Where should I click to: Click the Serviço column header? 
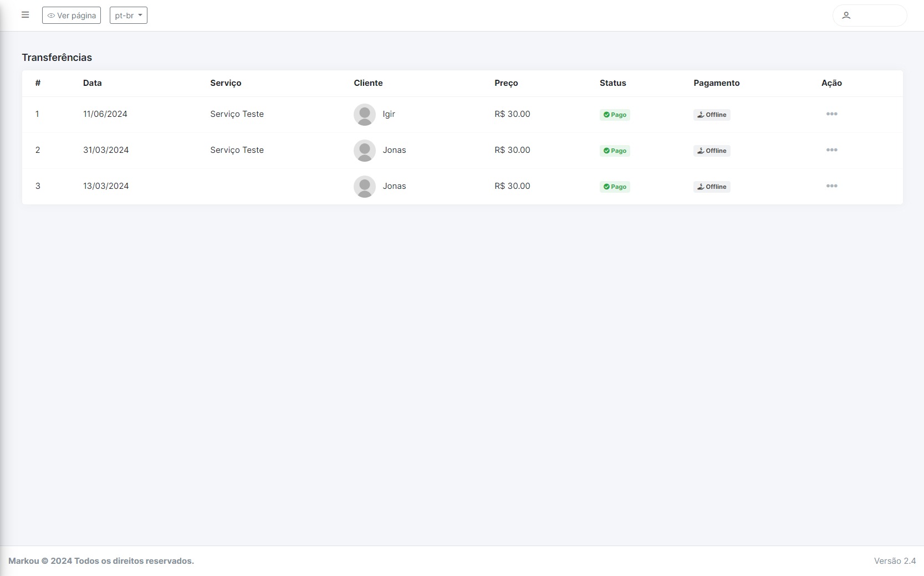(226, 83)
